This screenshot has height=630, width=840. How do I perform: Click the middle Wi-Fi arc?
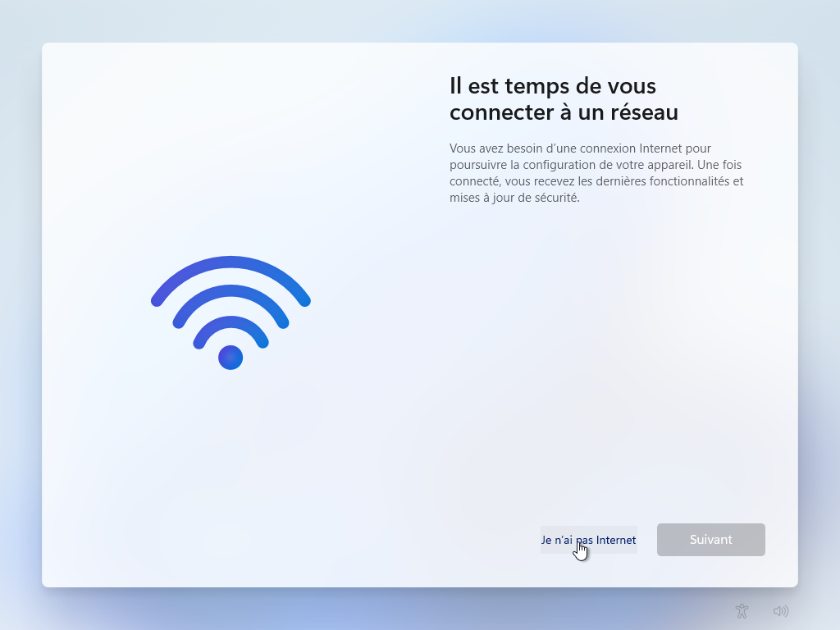(231, 293)
